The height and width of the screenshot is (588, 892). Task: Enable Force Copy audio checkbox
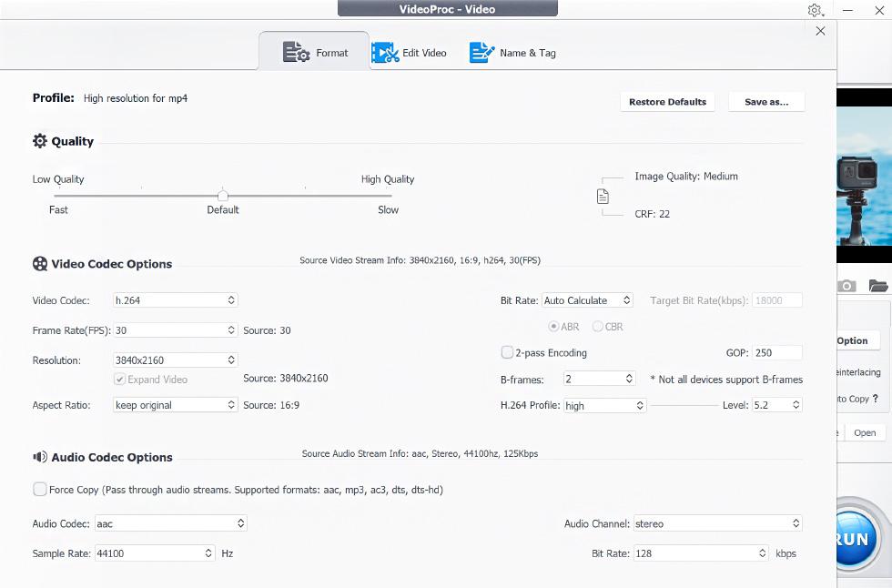(40, 490)
